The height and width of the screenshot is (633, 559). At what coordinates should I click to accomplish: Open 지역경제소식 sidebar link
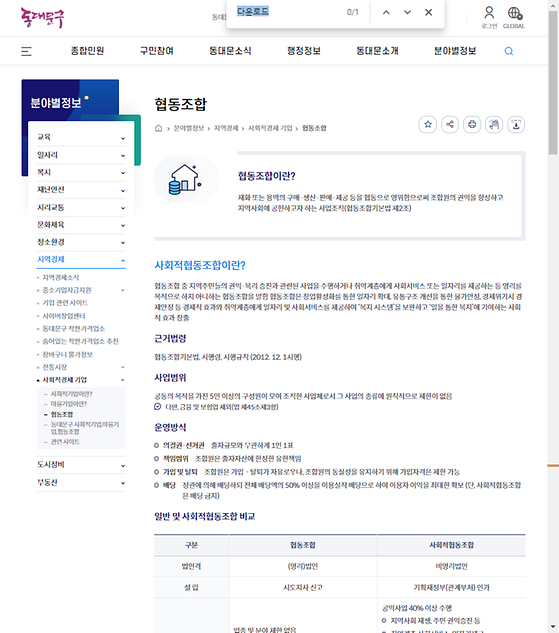click(x=61, y=277)
